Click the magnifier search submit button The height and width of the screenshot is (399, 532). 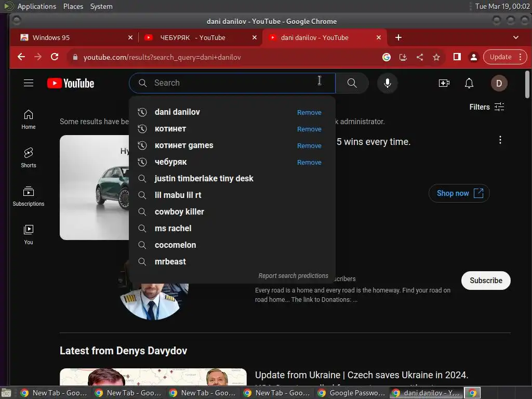tap(352, 83)
